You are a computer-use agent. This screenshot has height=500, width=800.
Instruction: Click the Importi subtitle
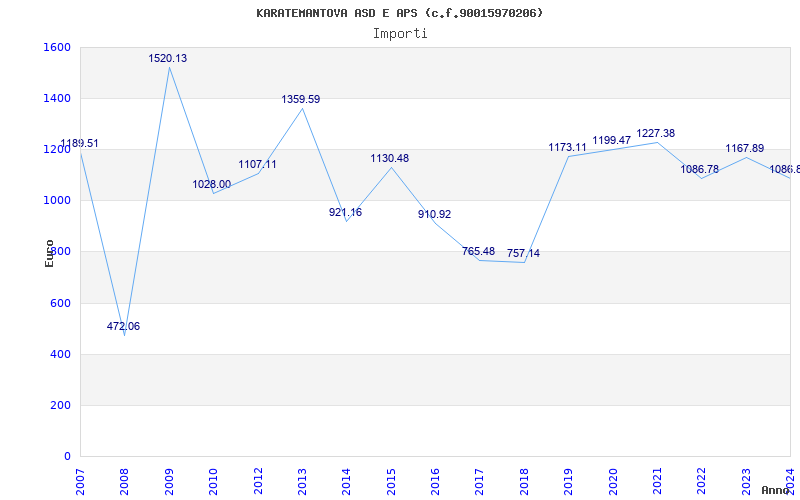click(x=400, y=34)
